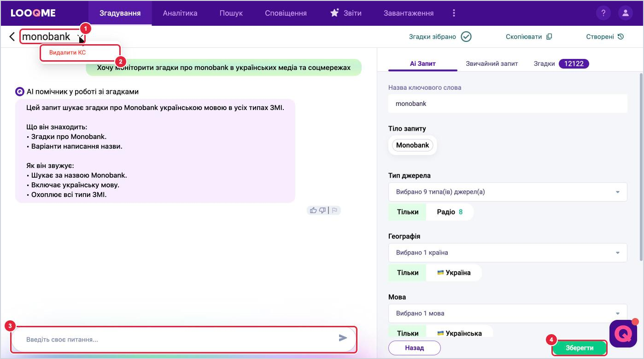
Task: Open the user profile icon
Action: pos(626,13)
